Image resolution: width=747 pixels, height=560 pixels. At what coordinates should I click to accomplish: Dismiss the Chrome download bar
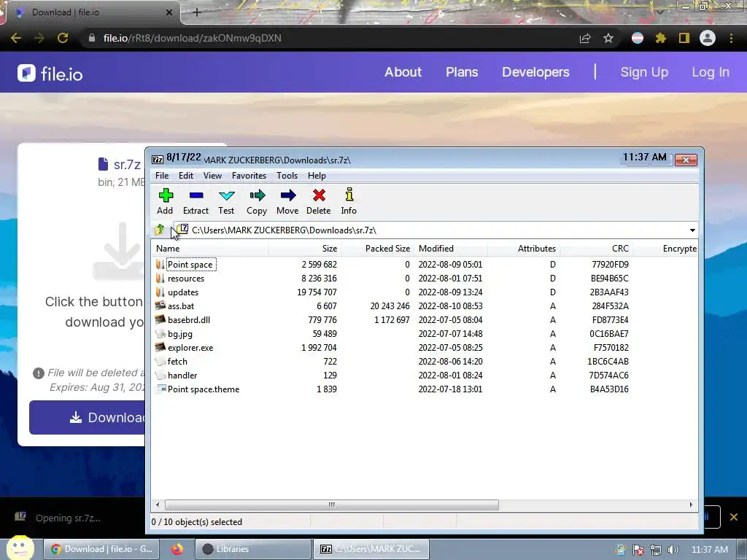(x=734, y=517)
